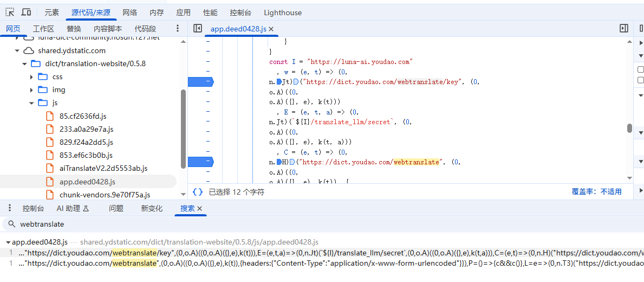
Task: Open the 内存 panel tab
Action: click(157, 12)
